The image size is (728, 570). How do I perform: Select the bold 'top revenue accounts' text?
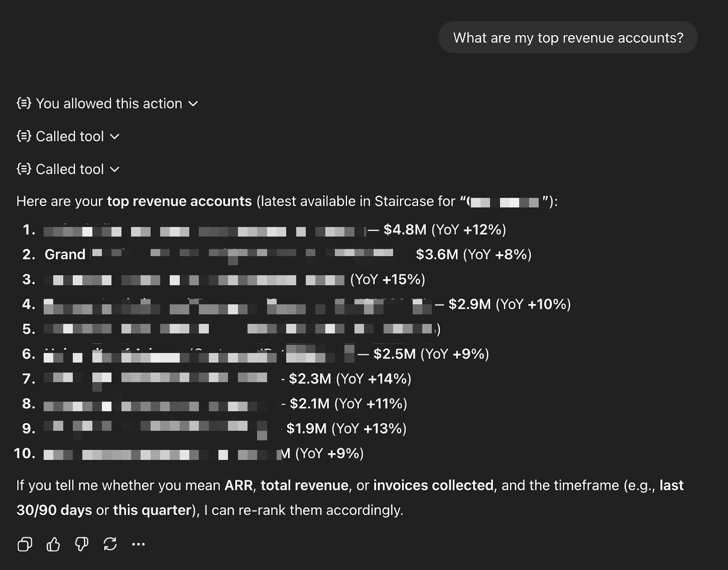pos(179,201)
